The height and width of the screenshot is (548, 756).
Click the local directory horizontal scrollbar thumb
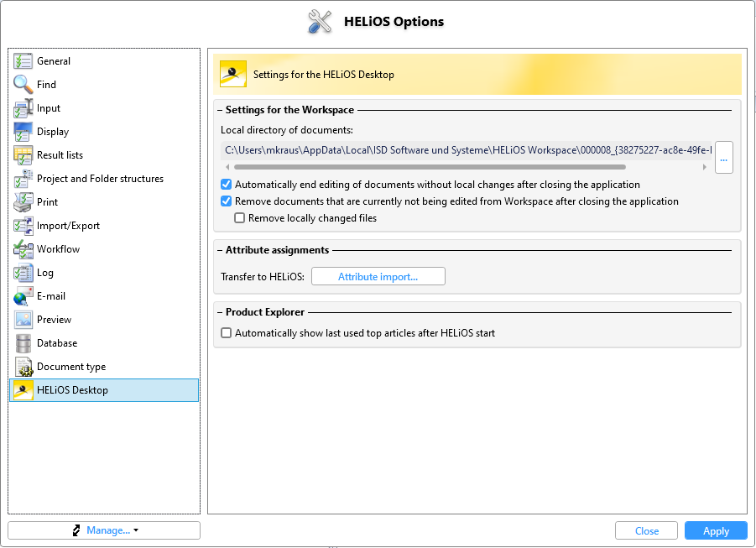point(430,167)
